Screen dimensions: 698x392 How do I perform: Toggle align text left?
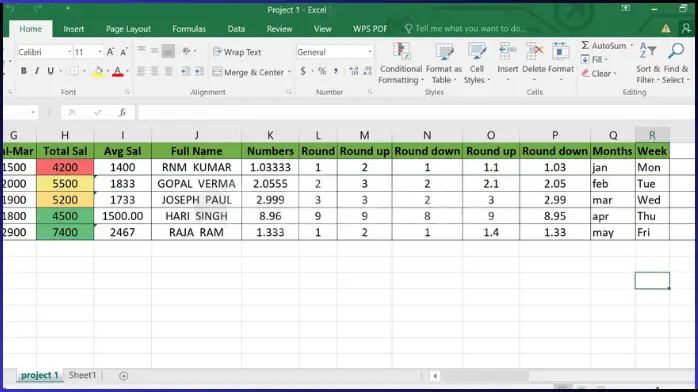pos(141,71)
